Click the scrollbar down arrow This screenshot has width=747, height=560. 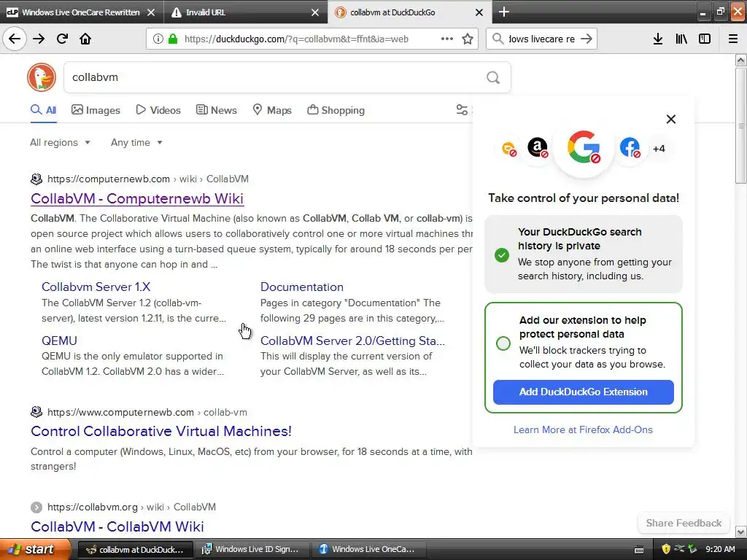741,532
